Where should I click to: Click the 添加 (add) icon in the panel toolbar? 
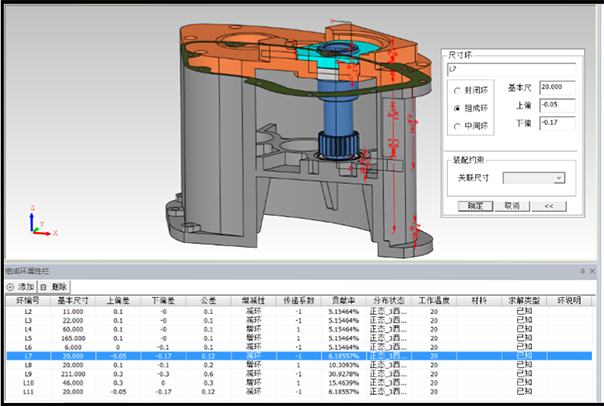click(9, 286)
